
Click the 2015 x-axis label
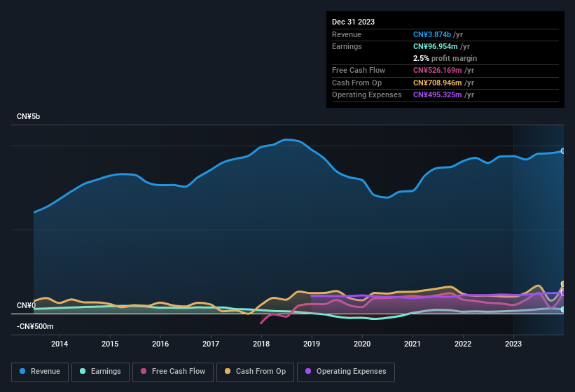point(110,344)
